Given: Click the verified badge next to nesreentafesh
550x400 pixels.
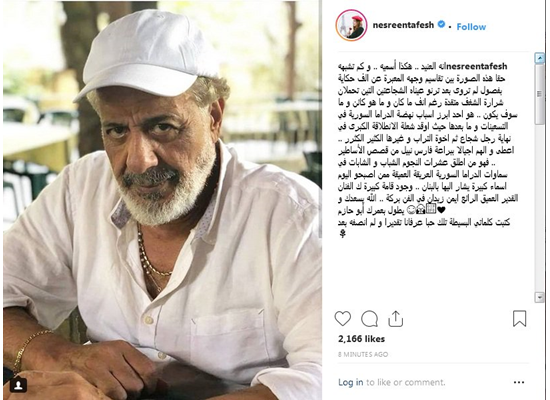Looking at the screenshot, I should click(442, 25).
